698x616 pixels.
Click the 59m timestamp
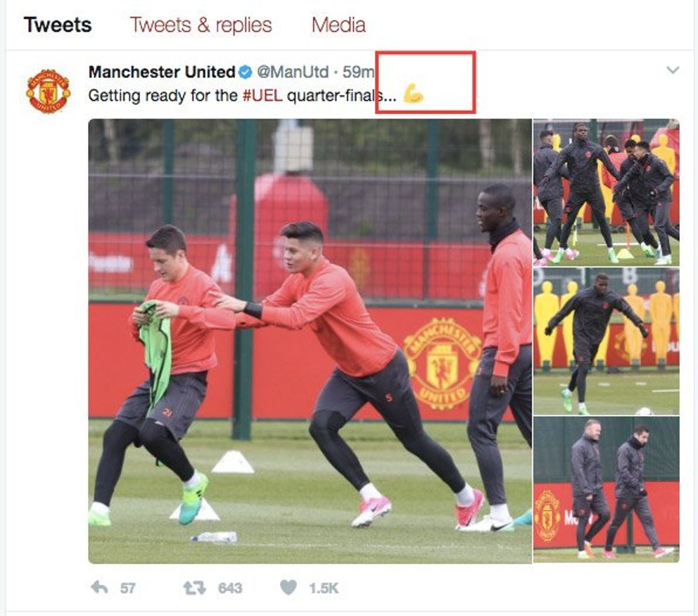click(358, 72)
